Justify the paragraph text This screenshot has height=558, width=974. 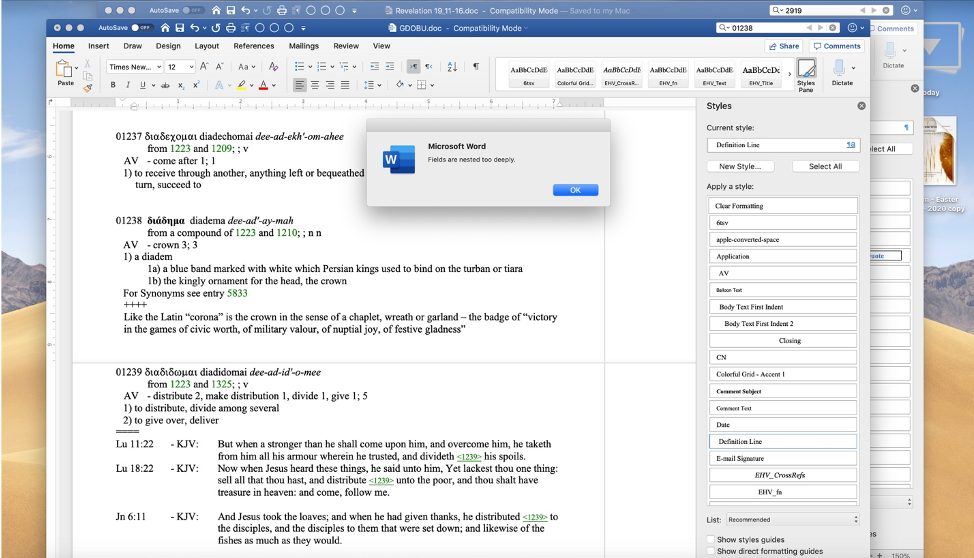[x=345, y=85]
